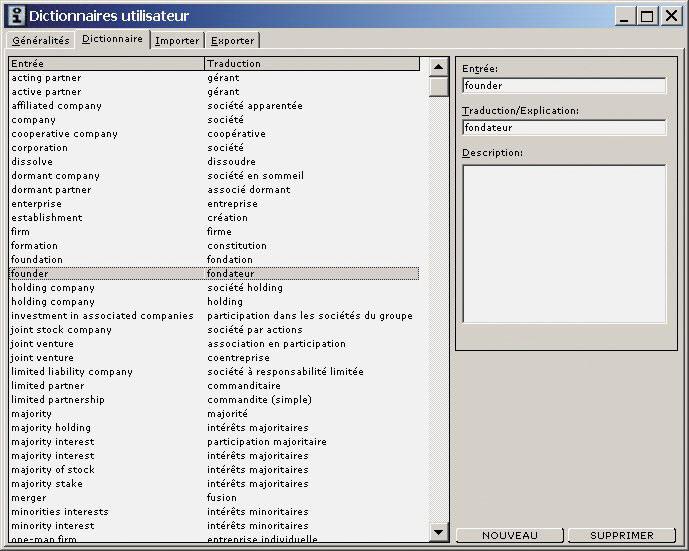
Task: Select 'investment in associated companies' entry
Action: tap(214, 316)
